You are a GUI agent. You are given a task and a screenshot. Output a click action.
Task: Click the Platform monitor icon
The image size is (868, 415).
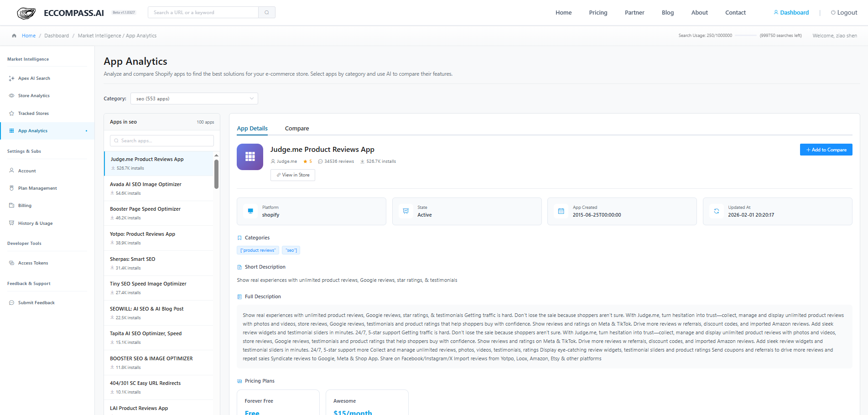pos(250,211)
